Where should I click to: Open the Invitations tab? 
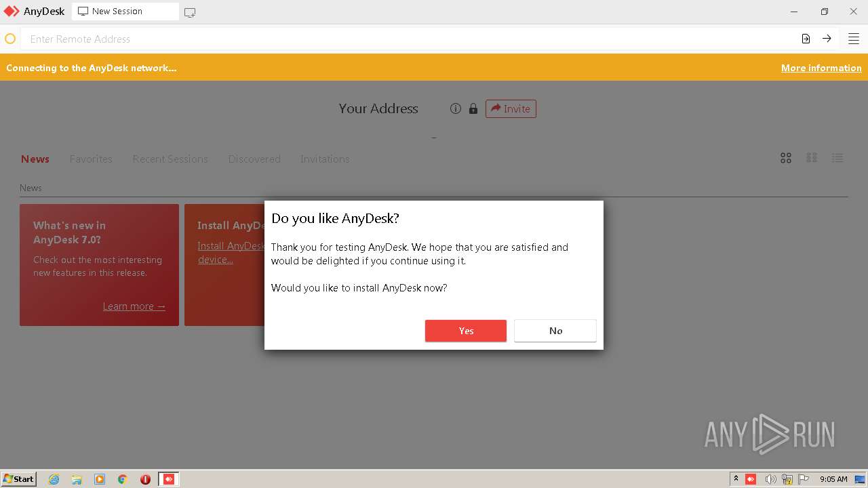[x=325, y=159]
